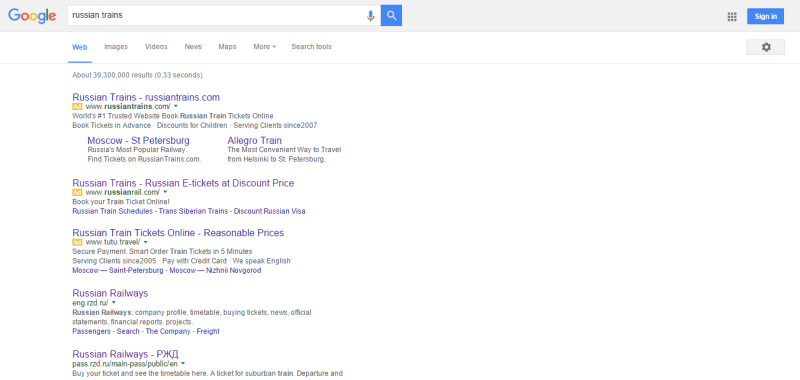
Task: Click www.russiantrains.com URL text
Action: [x=128, y=107]
